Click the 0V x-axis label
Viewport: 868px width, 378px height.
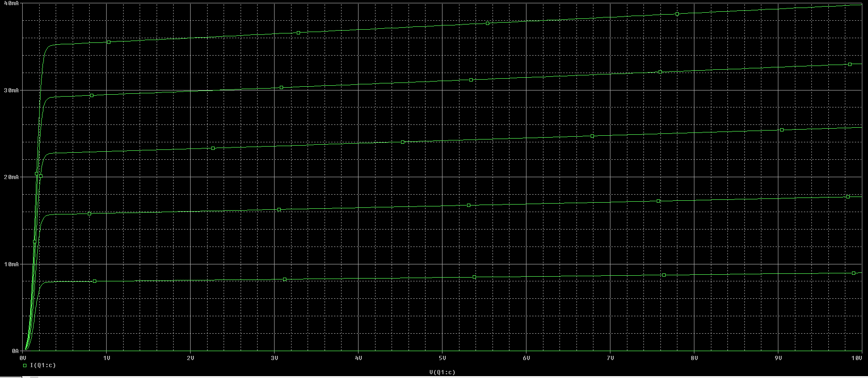(x=24, y=358)
